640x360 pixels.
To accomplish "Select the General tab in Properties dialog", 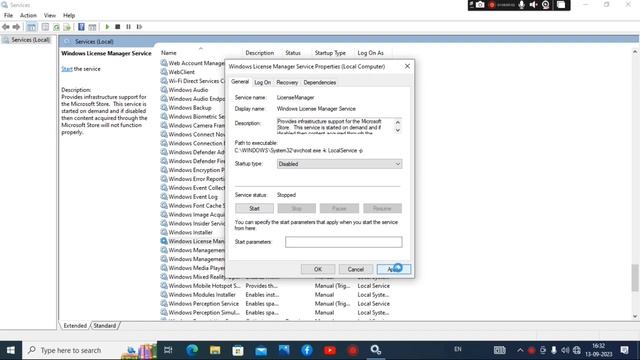I will click(x=240, y=82).
